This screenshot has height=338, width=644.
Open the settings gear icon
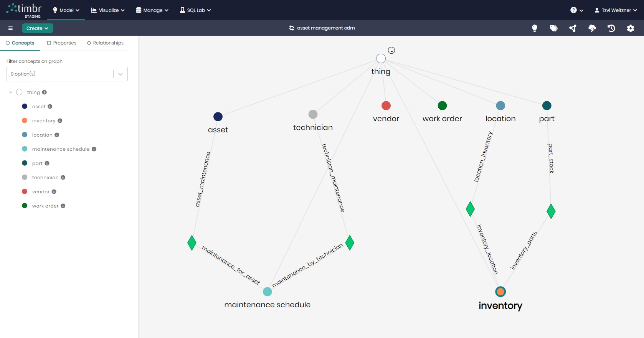[x=631, y=28]
